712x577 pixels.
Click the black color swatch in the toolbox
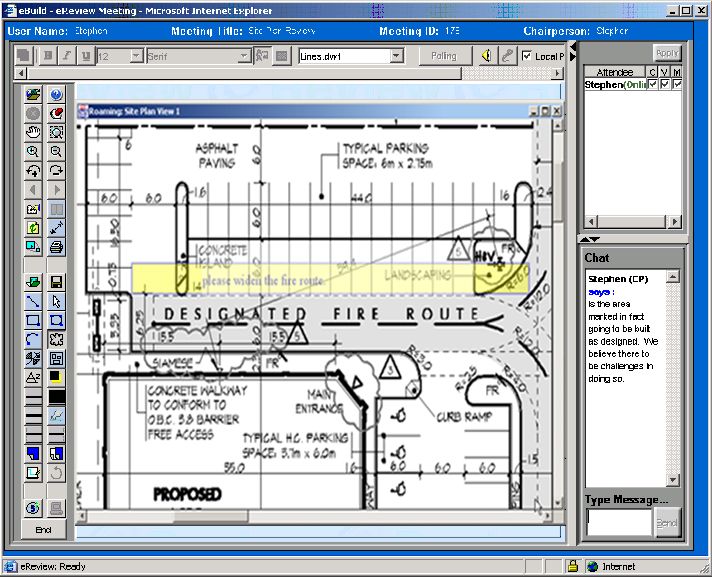pos(56,396)
